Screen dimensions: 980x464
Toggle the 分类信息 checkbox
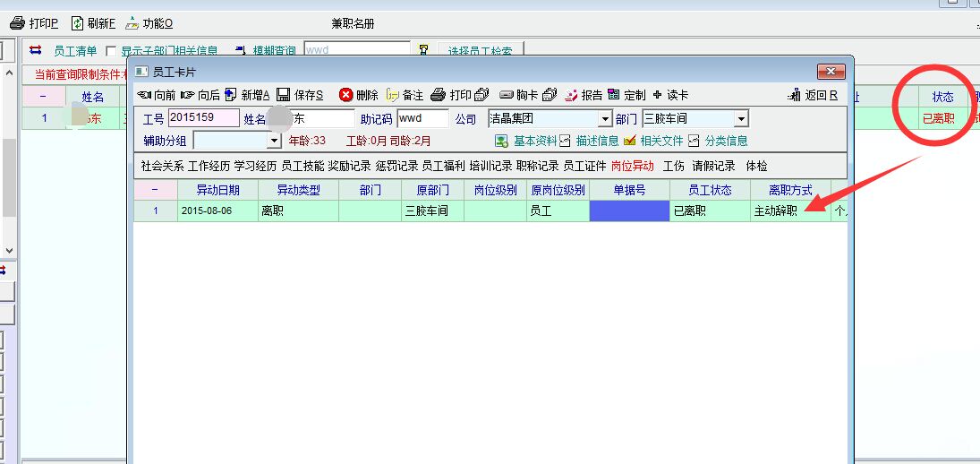[x=694, y=141]
